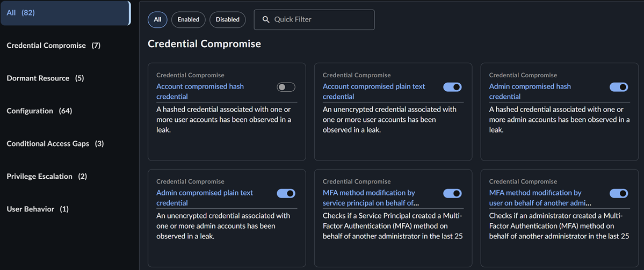Click the All filter pill button

157,20
